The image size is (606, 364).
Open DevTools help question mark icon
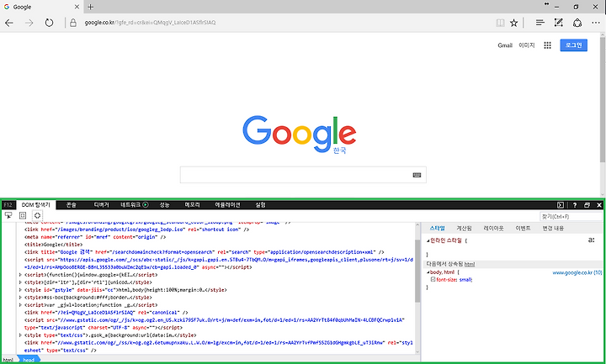575,205
